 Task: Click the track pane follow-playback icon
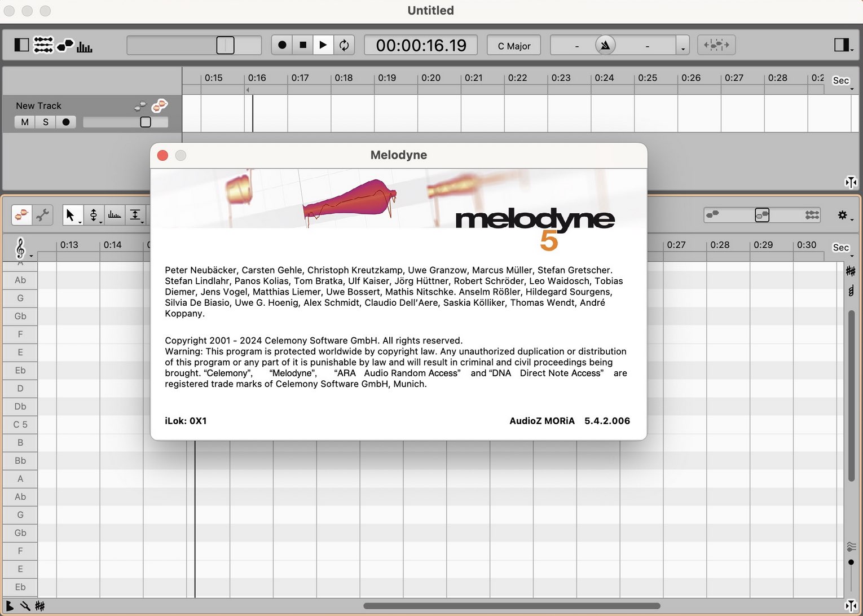tap(851, 182)
